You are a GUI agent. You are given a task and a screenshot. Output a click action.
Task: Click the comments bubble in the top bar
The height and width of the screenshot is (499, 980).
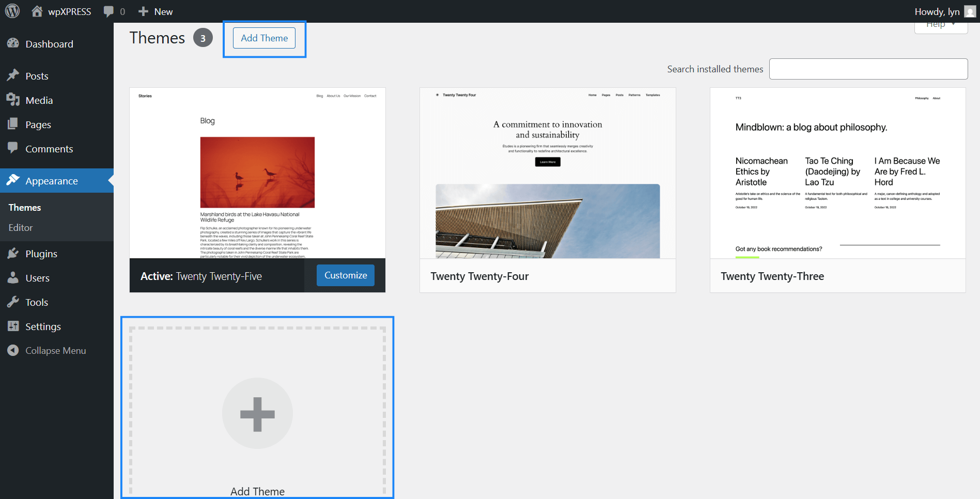(109, 11)
